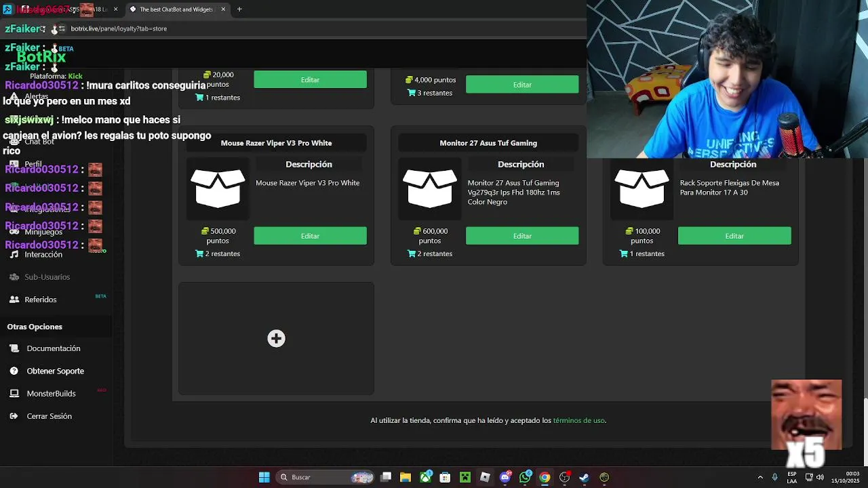Click the plus icon to add new store item
Viewport: 868px width, 488px height.
coord(276,338)
